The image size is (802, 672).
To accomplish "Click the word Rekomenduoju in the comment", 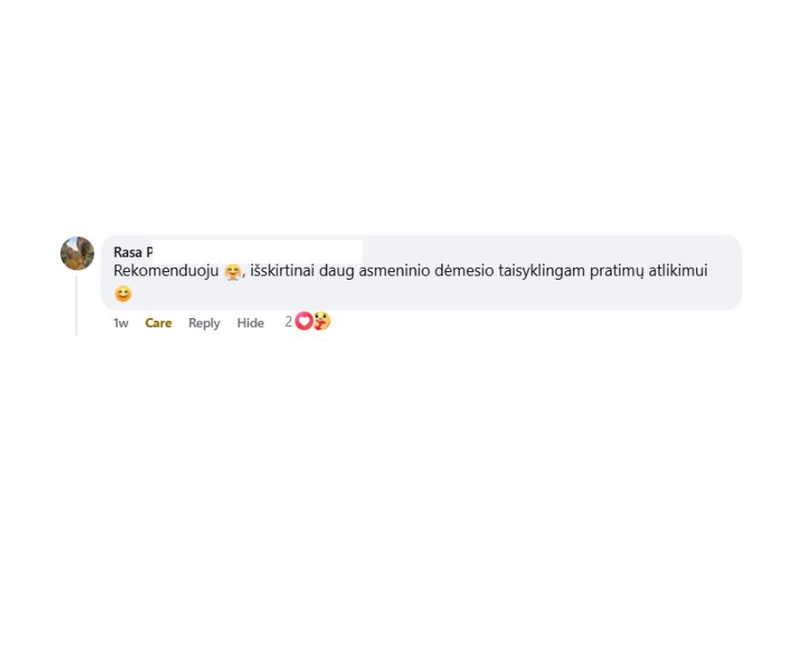I will [166, 270].
